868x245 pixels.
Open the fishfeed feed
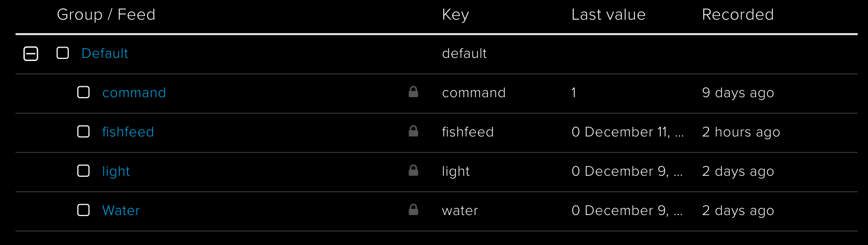click(x=128, y=132)
